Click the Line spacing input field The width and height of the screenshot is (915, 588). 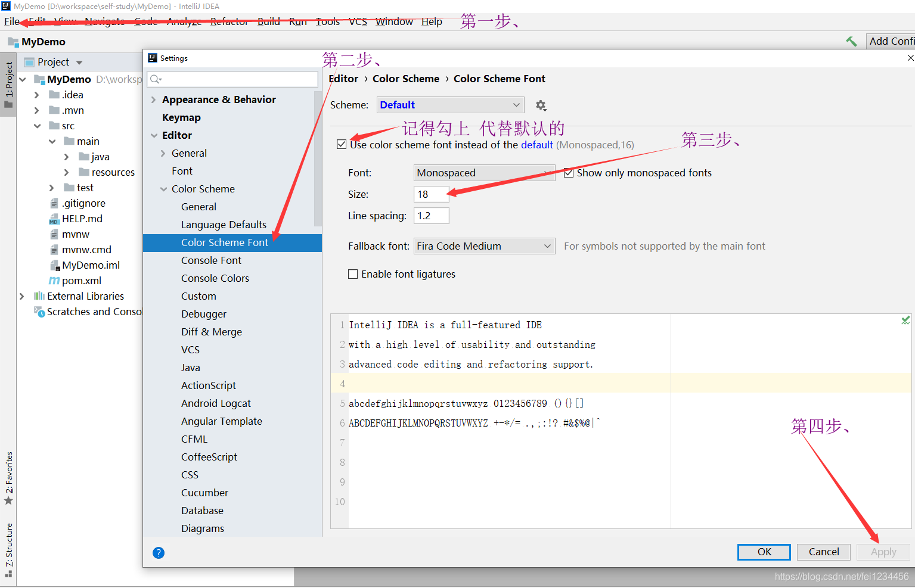coord(432,216)
